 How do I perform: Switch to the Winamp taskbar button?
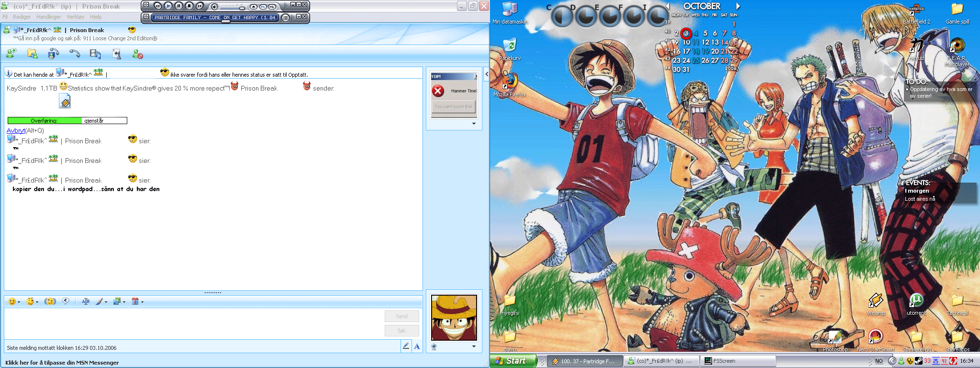tap(585, 361)
